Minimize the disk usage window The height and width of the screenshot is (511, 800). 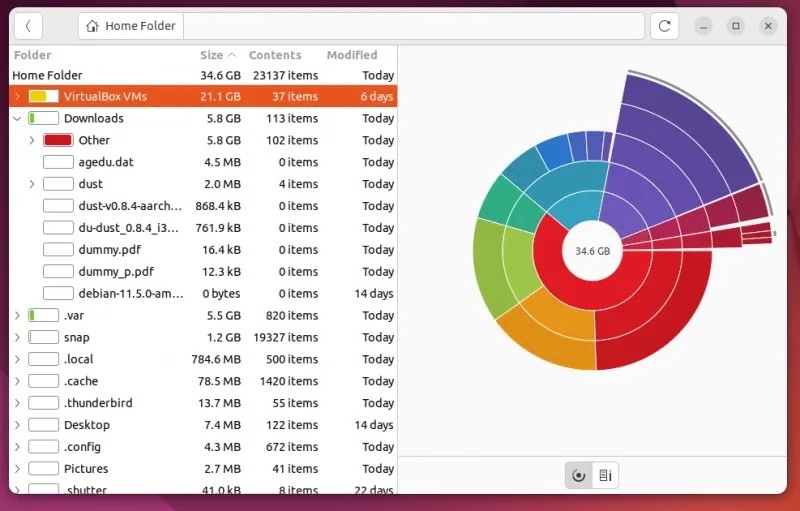(x=704, y=26)
